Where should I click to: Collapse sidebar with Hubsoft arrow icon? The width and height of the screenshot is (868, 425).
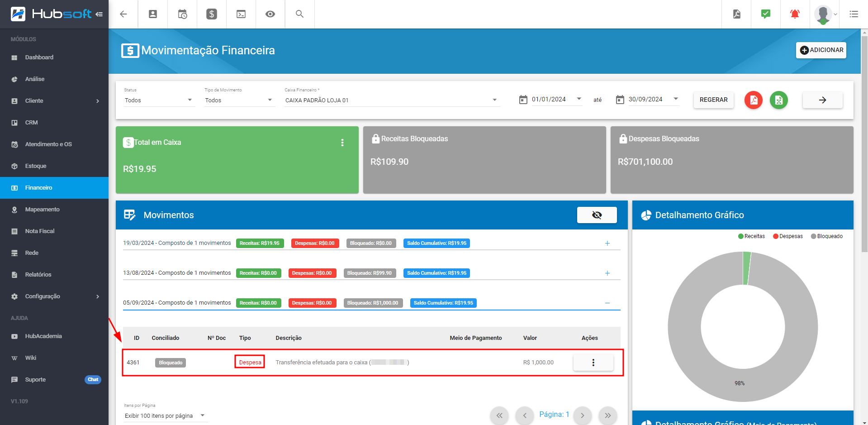(99, 14)
